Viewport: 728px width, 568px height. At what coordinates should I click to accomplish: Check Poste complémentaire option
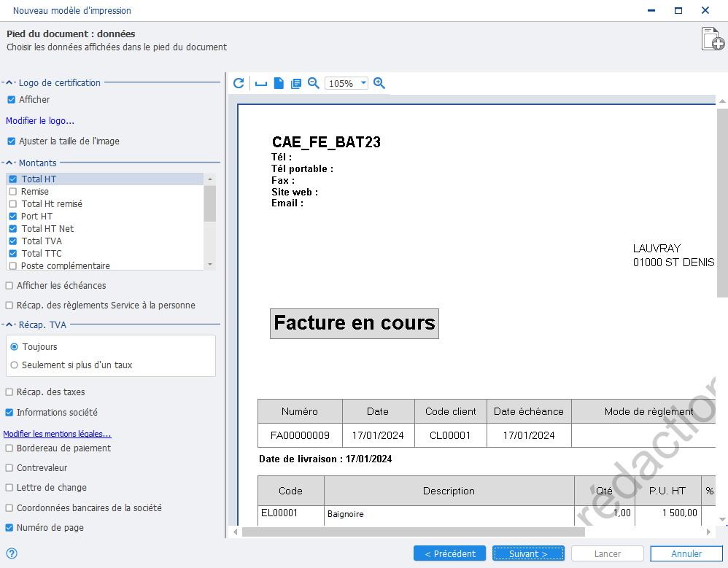click(x=13, y=266)
